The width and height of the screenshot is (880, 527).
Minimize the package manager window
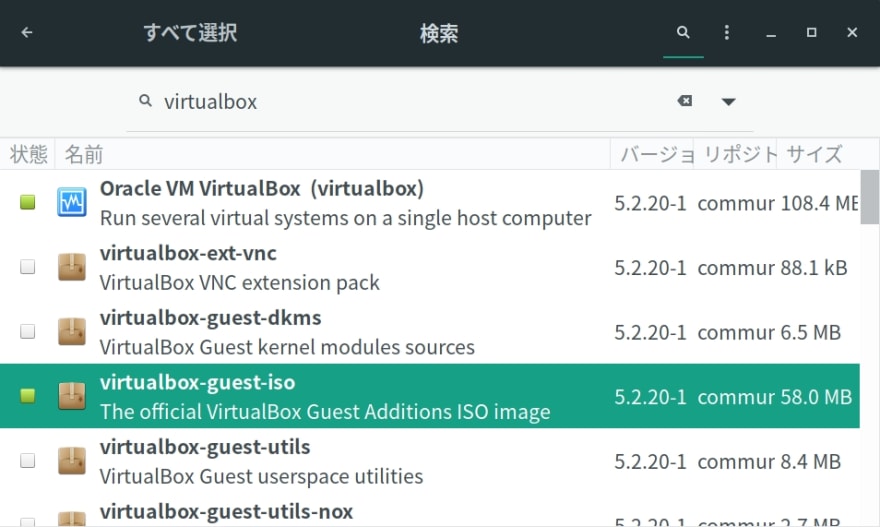771,34
